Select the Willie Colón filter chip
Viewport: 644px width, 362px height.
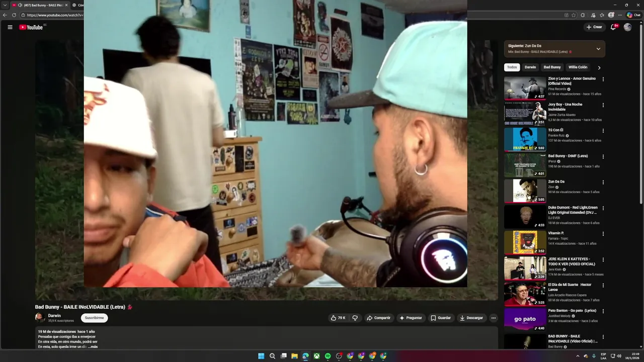point(578,67)
